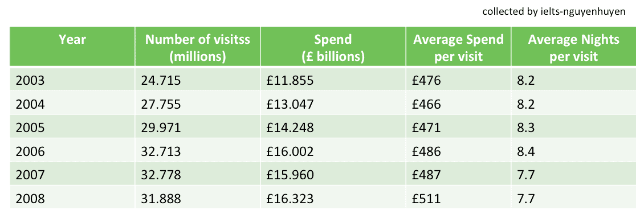The width and height of the screenshot is (644, 214).
Task: Click the collected by ielts-nguyenhuyen text
Action: point(554,11)
